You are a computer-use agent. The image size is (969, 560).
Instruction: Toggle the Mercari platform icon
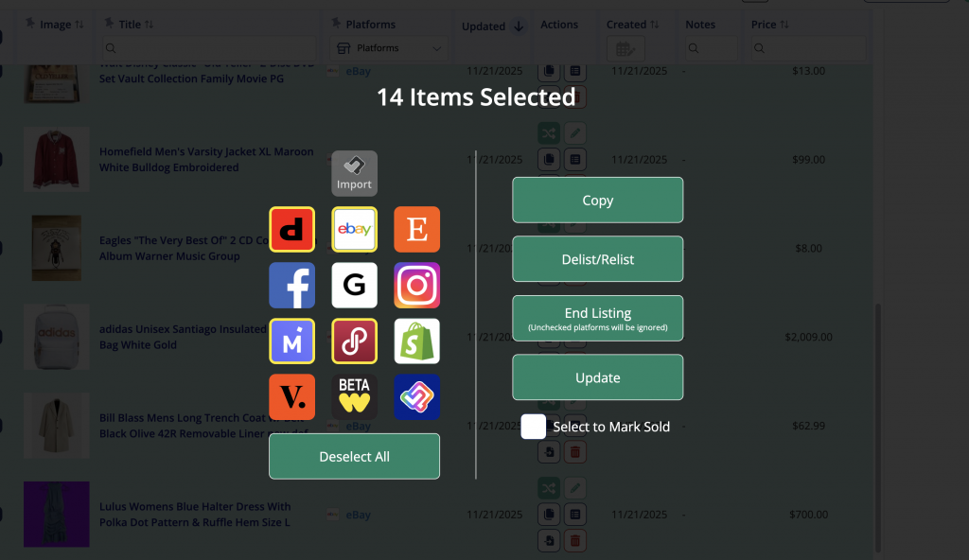(291, 341)
